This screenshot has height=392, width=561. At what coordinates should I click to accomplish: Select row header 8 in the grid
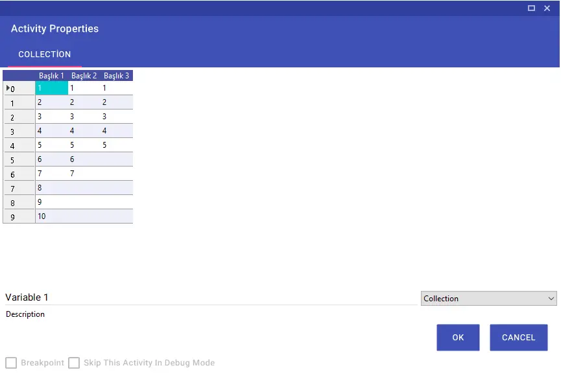pyautogui.click(x=19, y=203)
